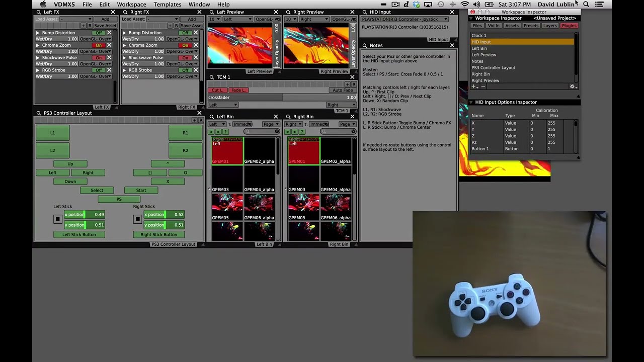This screenshot has height=362, width=644.
Task: Remove Bump Distortion effect in Left FX
Action: tap(109, 33)
